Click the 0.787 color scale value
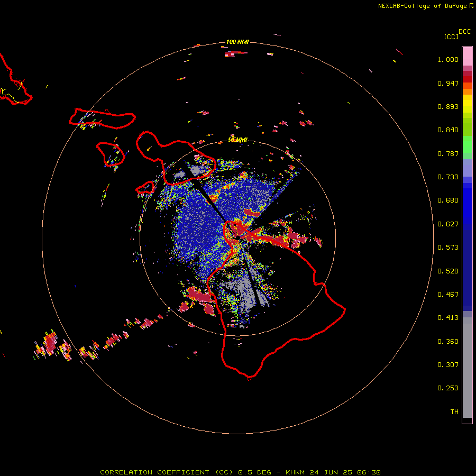476x476 pixels. 448,153
